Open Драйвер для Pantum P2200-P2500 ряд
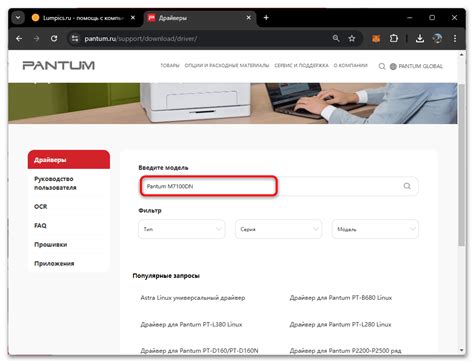Viewport: 474px width, 363px height. (x=345, y=351)
